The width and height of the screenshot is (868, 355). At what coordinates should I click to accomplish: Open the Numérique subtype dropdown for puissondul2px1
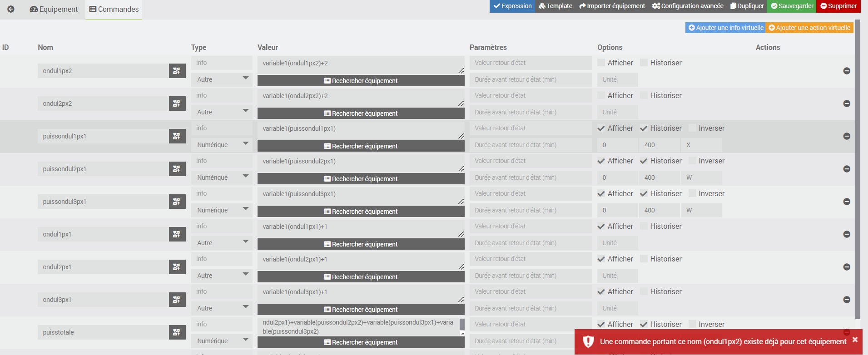(222, 177)
